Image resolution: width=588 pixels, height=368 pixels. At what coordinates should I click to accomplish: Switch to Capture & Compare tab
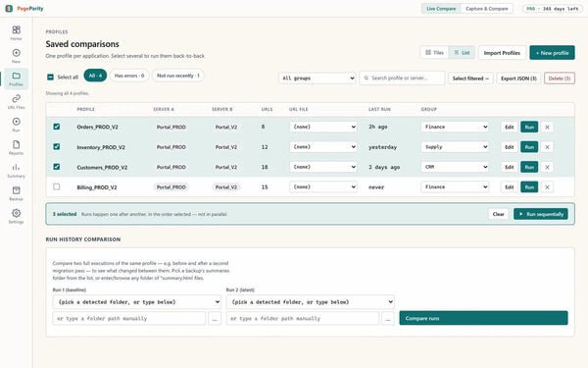[487, 8]
